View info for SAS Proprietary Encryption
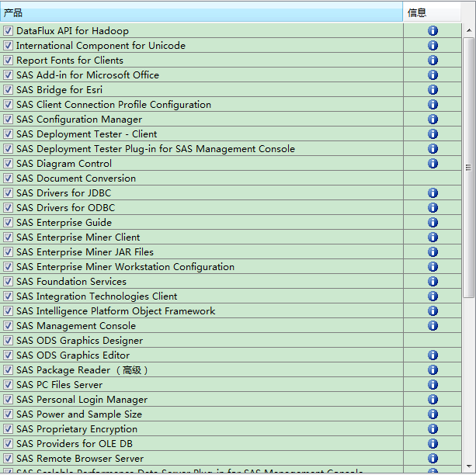Image resolution: width=476 pixels, height=475 pixels. [433, 429]
